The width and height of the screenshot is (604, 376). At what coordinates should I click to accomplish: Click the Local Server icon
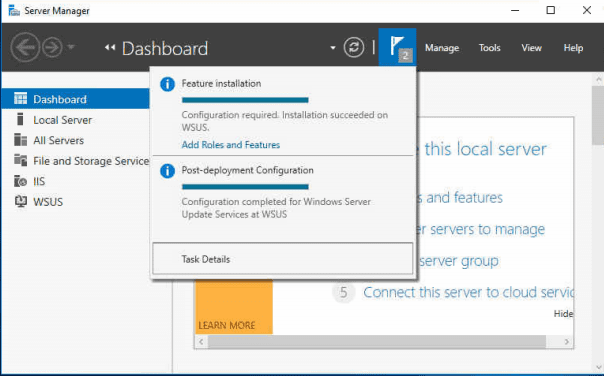click(x=20, y=119)
